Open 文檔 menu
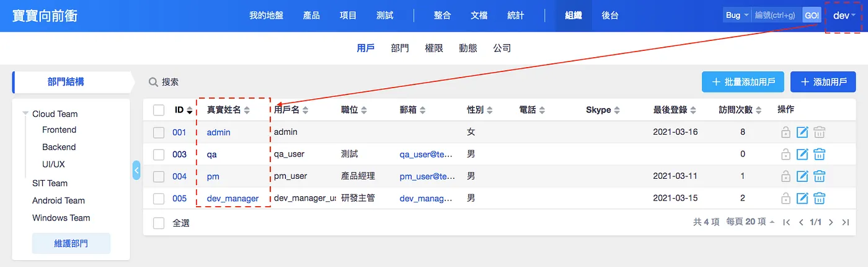 [479, 16]
